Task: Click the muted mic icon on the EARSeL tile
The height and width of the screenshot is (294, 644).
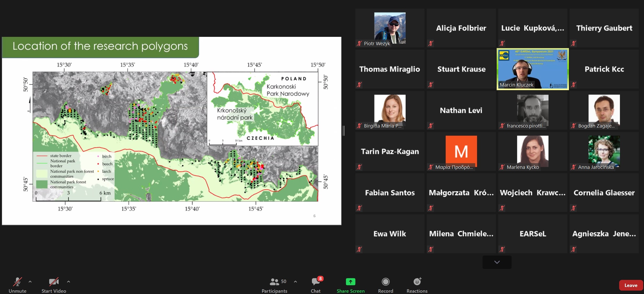Action: point(502,249)
